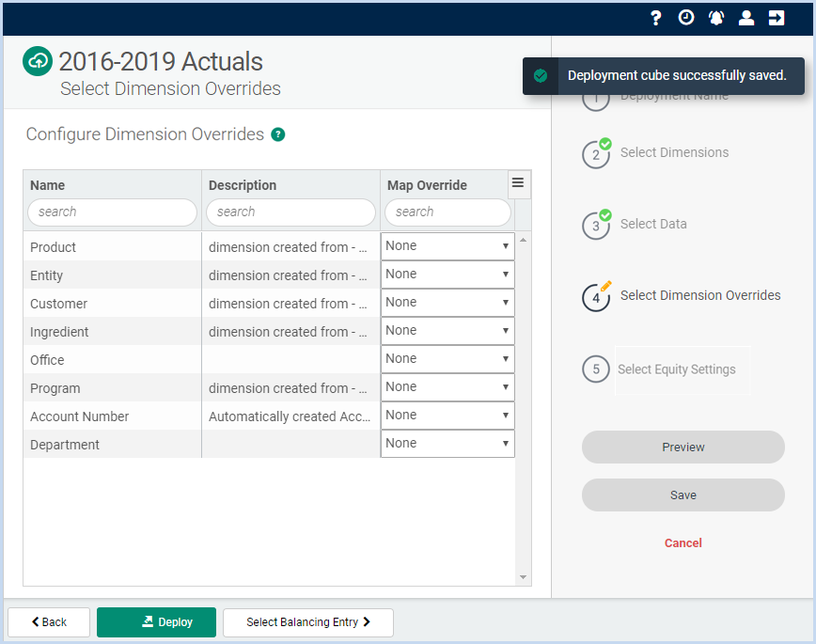Open the notifications bell icon
The image size is (816, 644).
[x=716, y=18]
